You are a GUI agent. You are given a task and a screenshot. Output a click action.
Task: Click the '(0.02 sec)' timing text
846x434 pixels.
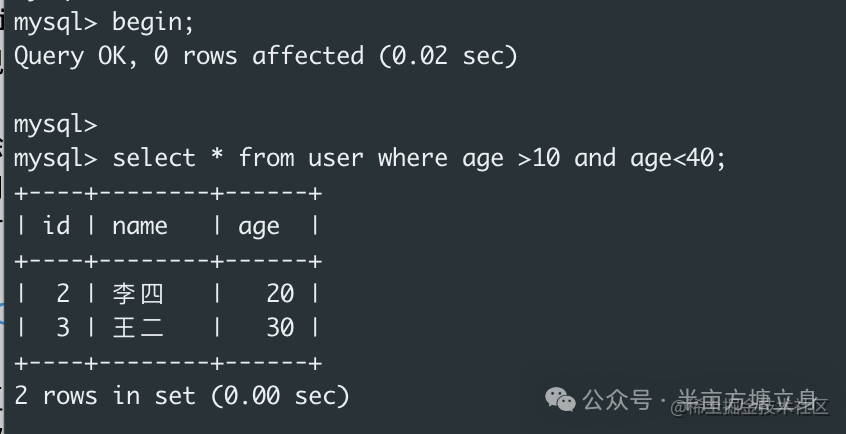tap(448, 56)
